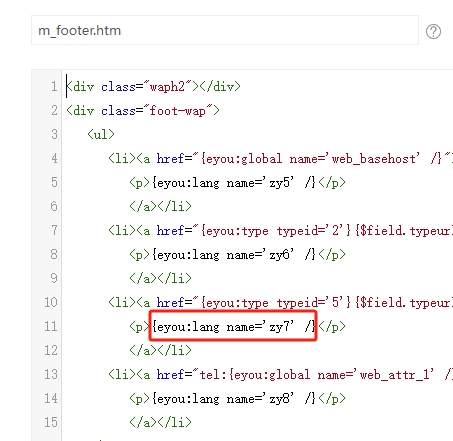Click web_basehost text on line 4
Image resolution: width=453 pixels, height=441 pixels.
[x=374, y=159]
